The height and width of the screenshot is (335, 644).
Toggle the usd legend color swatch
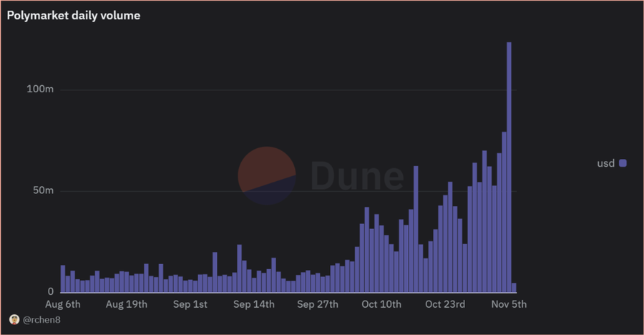tap(623, 163)
